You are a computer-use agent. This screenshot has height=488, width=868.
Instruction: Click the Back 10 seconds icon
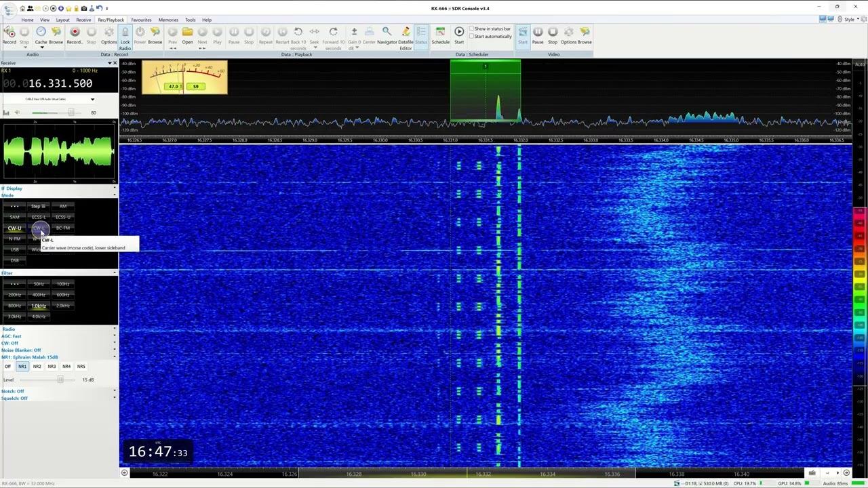298,38
